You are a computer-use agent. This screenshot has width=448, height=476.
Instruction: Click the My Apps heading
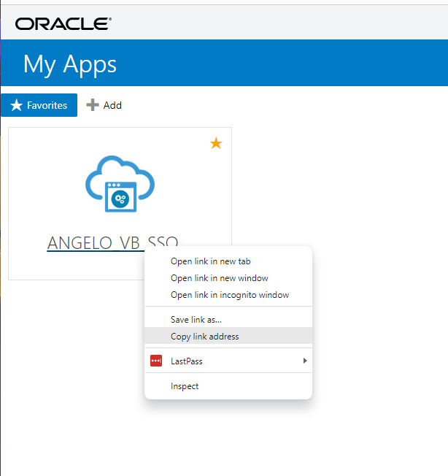point(70,64)
